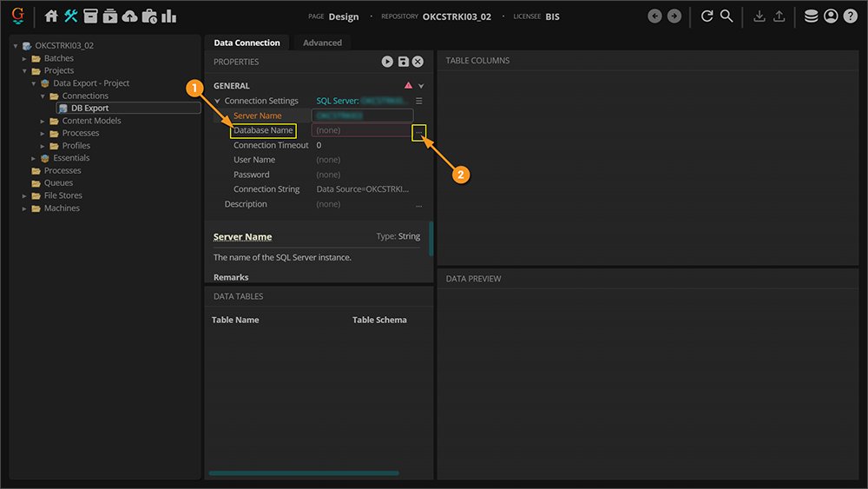868x489 pixels.
Task: Expand the Content Models folder
Action: [x=43, y=121]
